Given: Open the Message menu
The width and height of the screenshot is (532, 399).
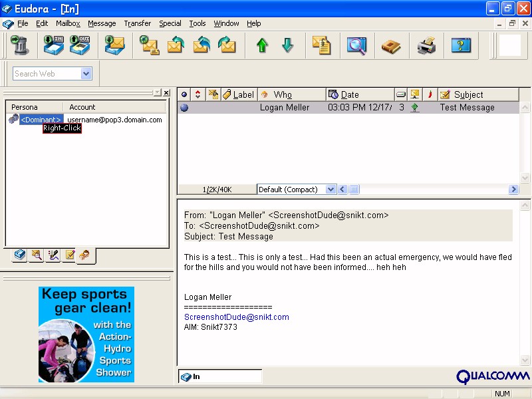Looking at the screenshot, I should pos(102,23).
